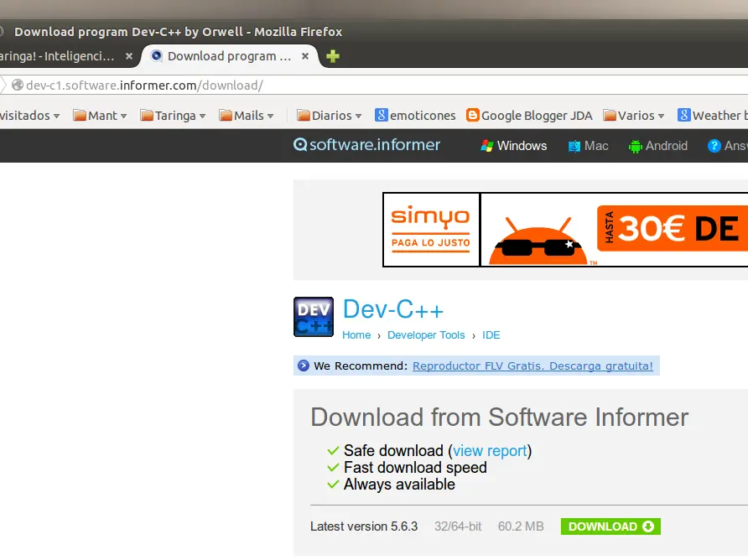Go to IDE breadcrumb
The width and height of the screenshot is (748, 560).
pos(491,334)
